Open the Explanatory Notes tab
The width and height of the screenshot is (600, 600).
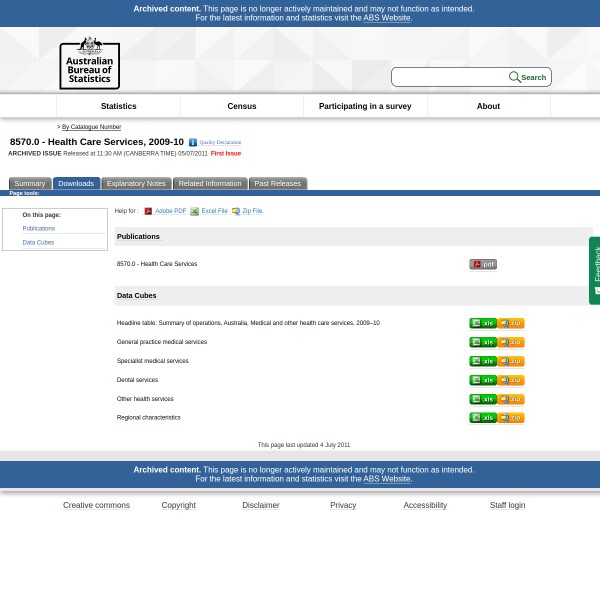coord(136,184)
